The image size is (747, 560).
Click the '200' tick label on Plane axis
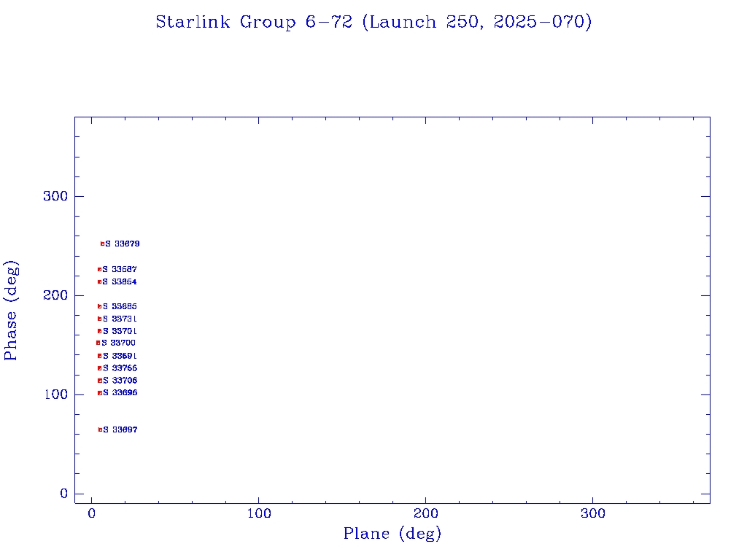pyautogui.click(x=425, y=514)
